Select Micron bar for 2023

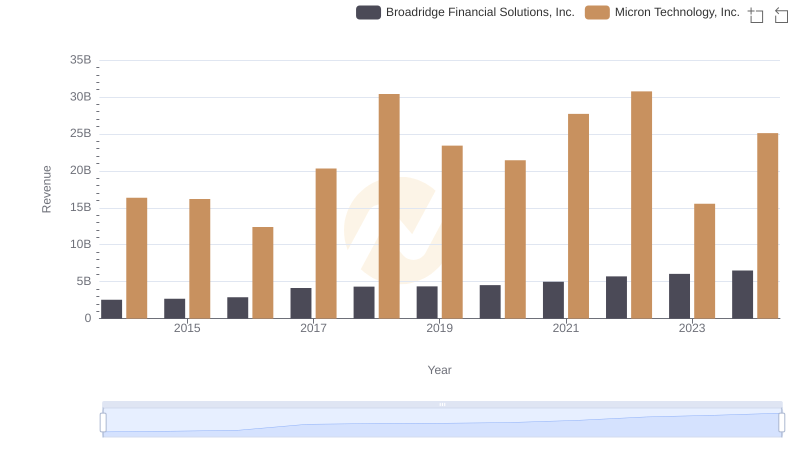point(705,261)
